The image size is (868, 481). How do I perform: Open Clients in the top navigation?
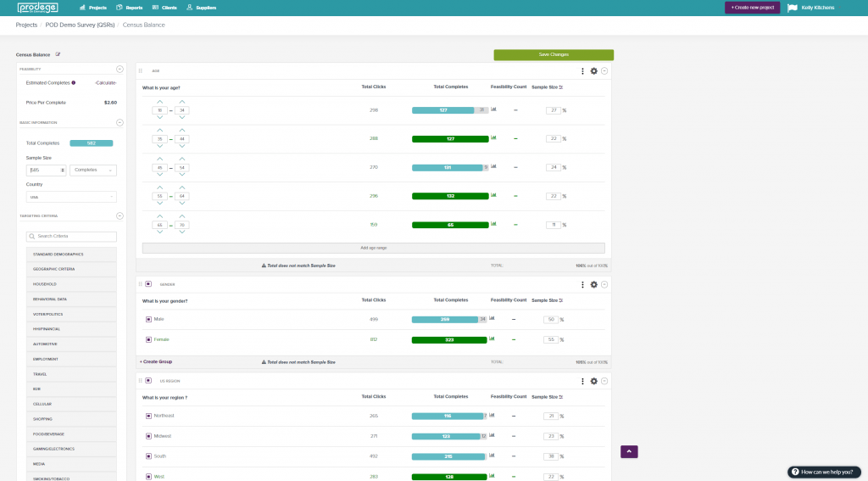(164, 8)
